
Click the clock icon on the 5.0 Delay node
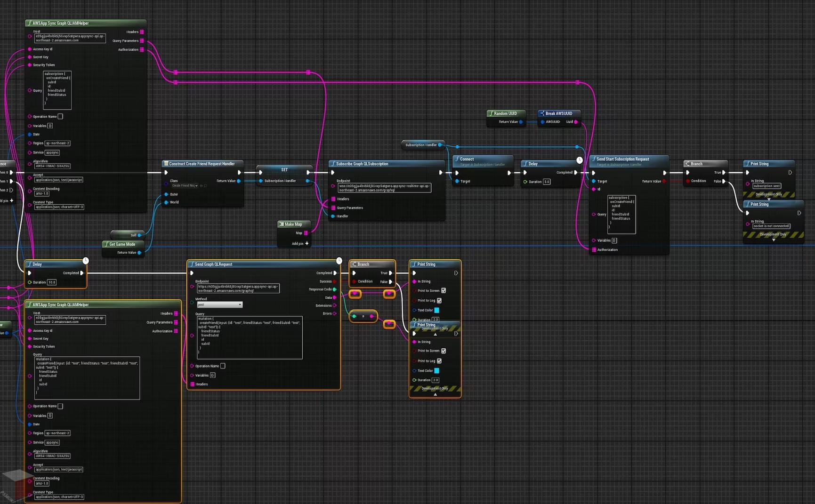tap(580, 160)
